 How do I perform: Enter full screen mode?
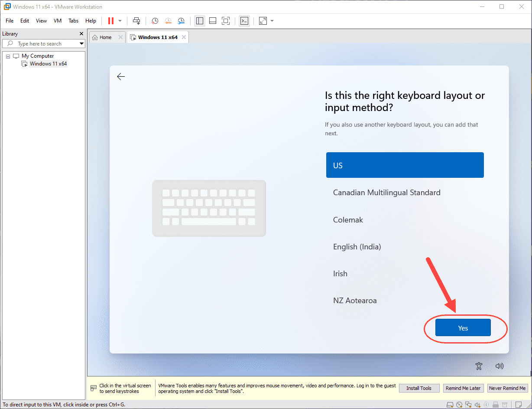[x=225, y=21]
